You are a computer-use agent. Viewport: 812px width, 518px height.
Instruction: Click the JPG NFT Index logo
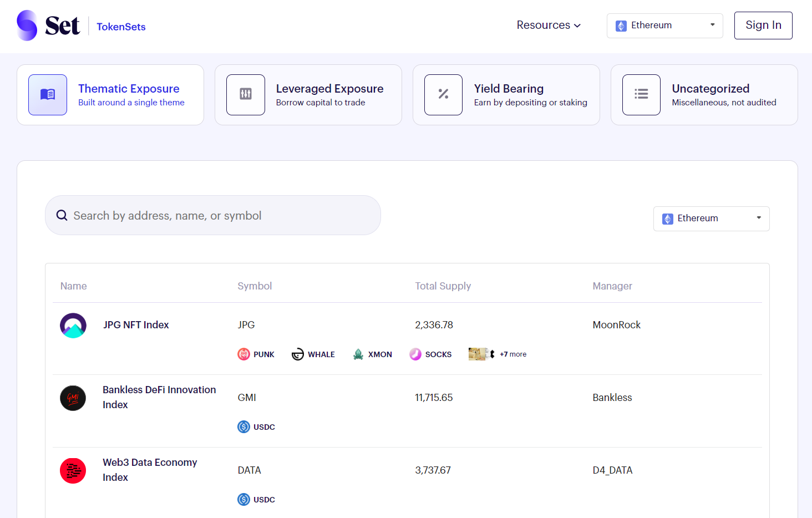[73, 326]
